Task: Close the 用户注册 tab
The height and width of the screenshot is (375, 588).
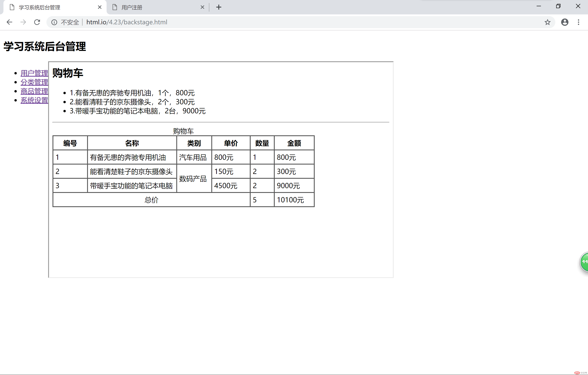Action: 202,7
